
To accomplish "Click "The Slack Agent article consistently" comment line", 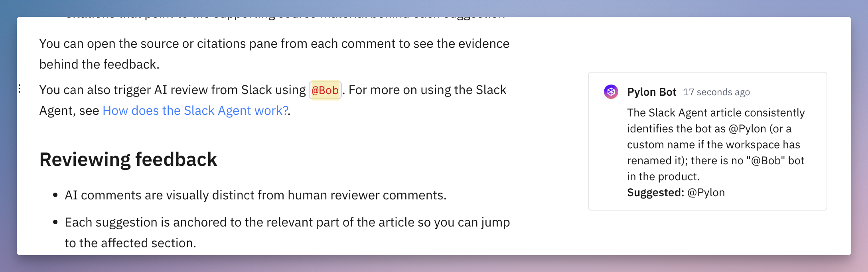I will 716,113.
